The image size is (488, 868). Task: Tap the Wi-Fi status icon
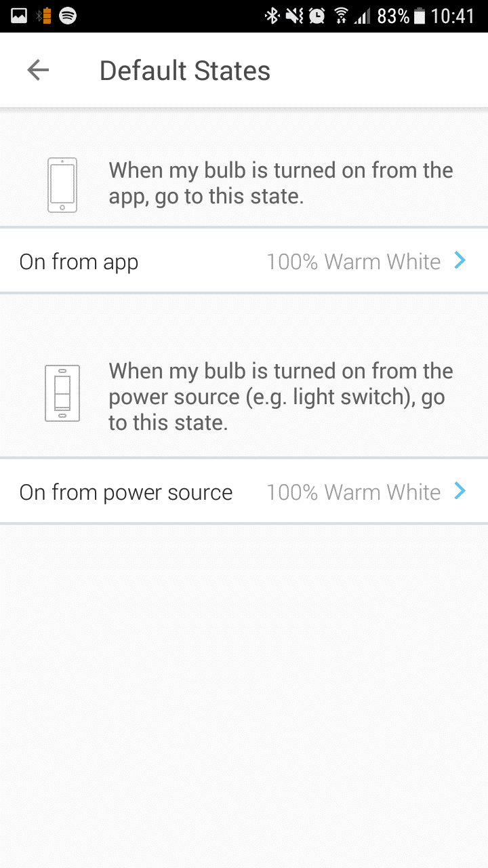pyautogui.click(x=342, y=16)
